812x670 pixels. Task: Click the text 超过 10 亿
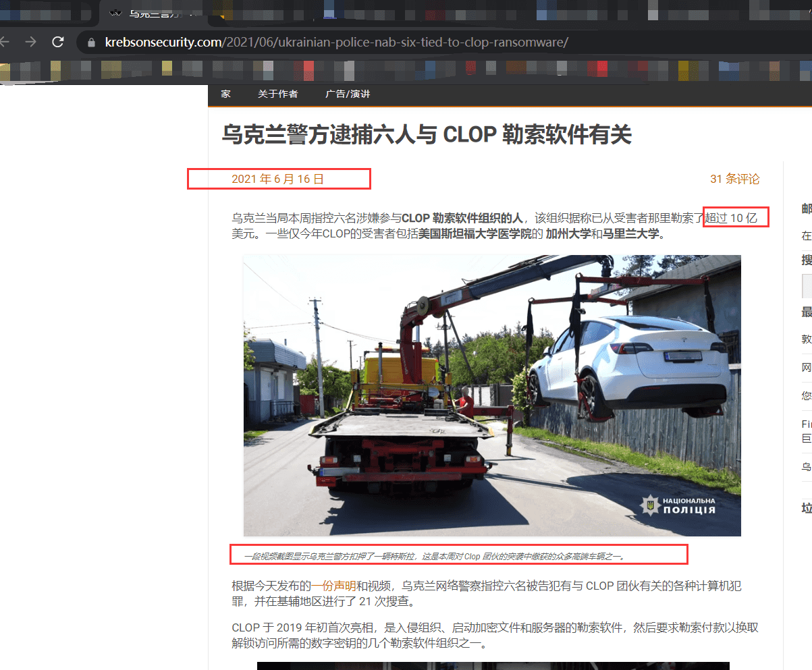click(x=730, y=218)
